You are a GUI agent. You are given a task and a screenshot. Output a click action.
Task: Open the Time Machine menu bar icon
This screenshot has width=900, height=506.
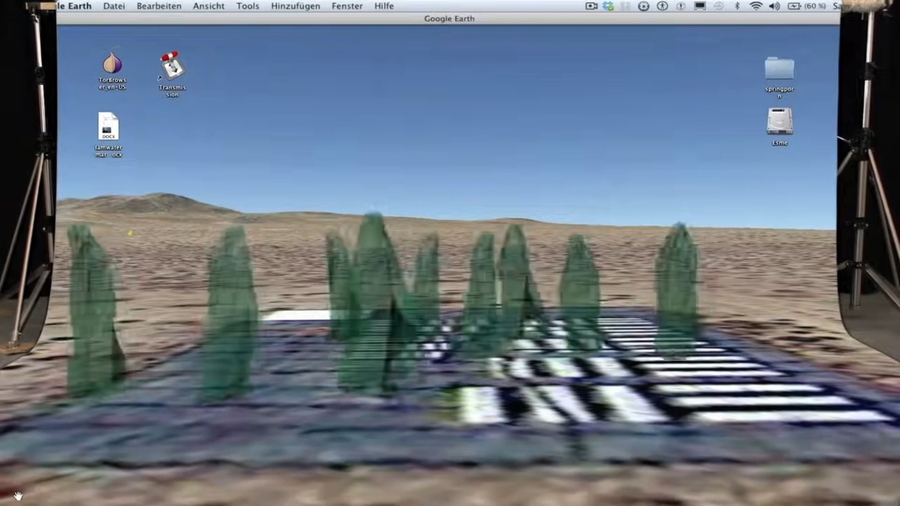[719, 6]
